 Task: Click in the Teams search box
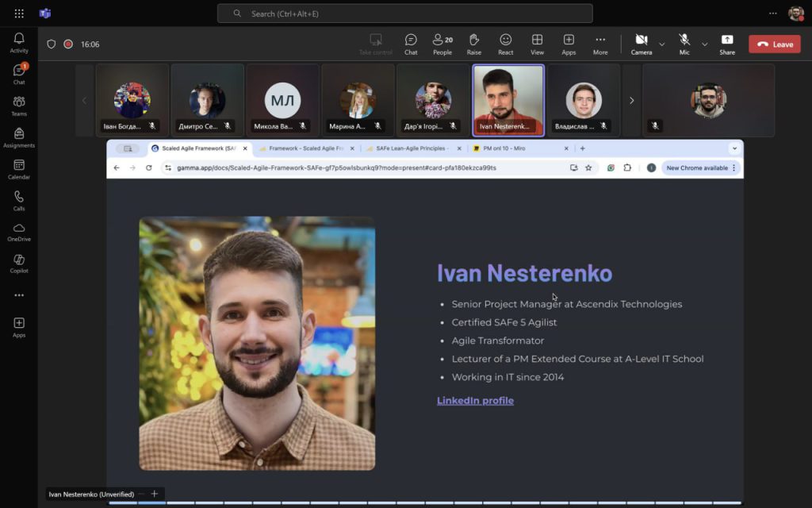[404, 13]
